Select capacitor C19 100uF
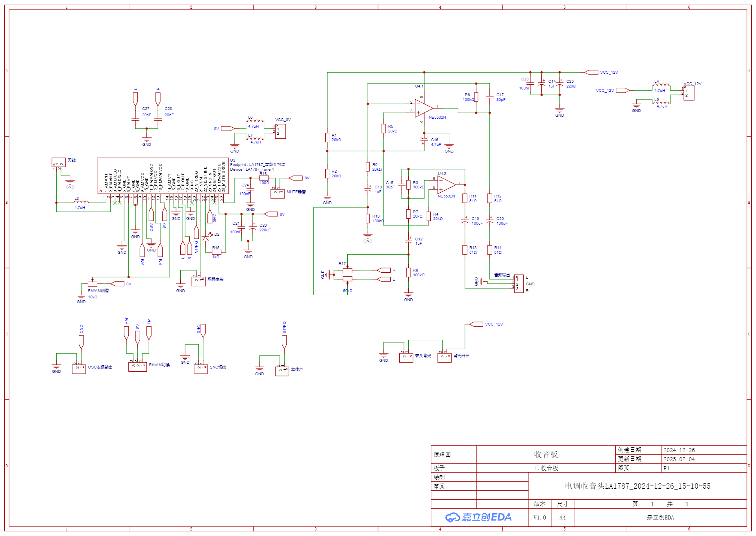756x536 pixels. pyautogui.click(x=465, y=221)
